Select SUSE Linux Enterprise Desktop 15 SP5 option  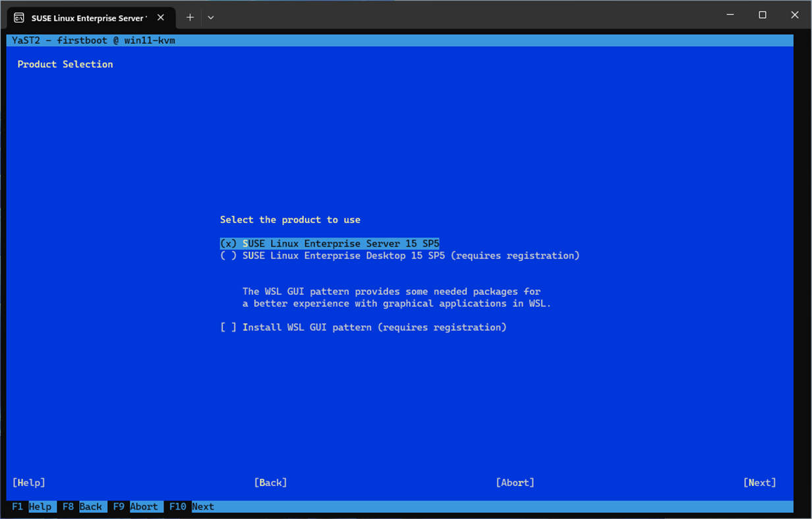399,255
